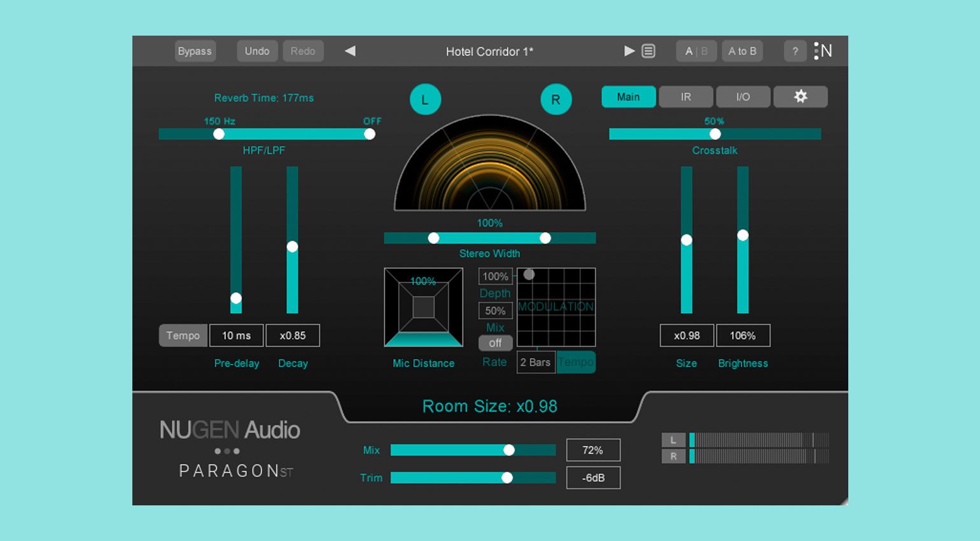Click the question mark help icon
This screenshot has width=980, height=541.
[795, 51]
